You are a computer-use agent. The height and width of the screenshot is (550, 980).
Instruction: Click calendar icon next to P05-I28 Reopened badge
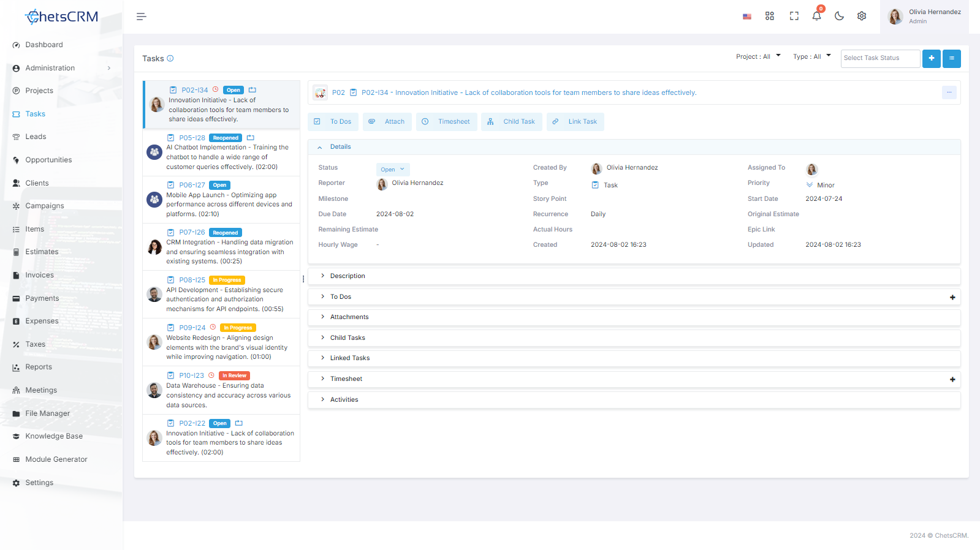pos(250,138)
